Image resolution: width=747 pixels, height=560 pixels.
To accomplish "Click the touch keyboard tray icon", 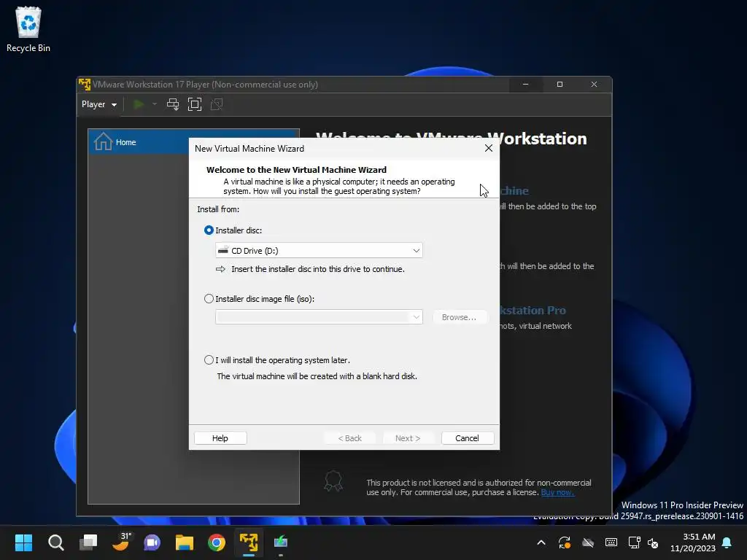I will tap(611, 542).
